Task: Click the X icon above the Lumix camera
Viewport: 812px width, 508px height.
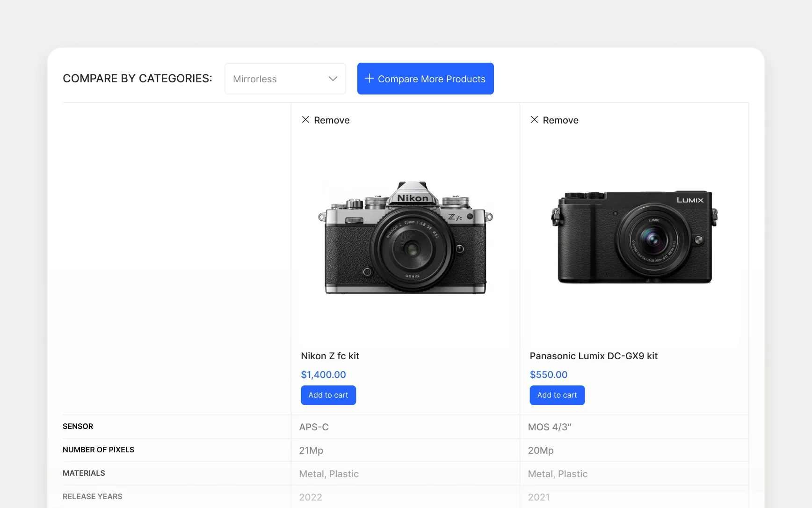Action: 534,120
